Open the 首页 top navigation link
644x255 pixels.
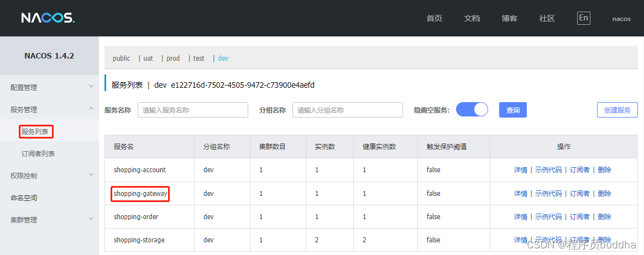point(434,18)
